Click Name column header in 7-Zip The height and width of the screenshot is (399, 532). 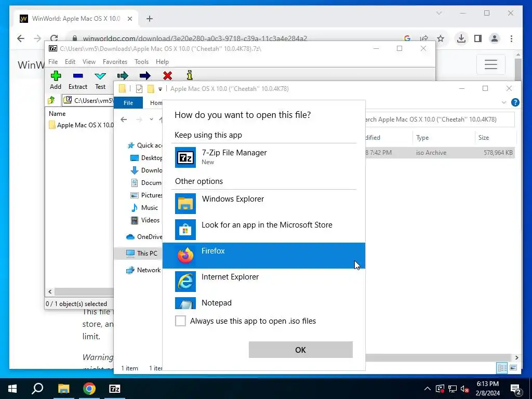click(57, 114)
